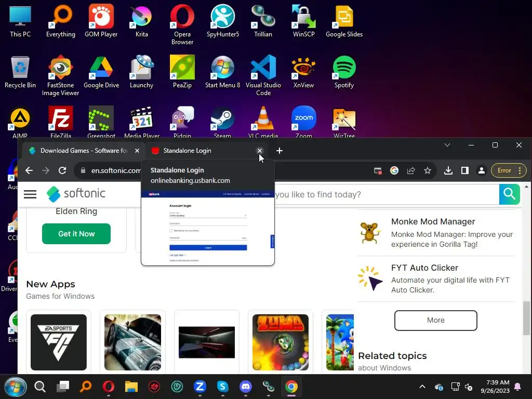This screenshot has width=532, height=399.
Task: Launch WinSCP from the desktop
Action: coord(303,21)
